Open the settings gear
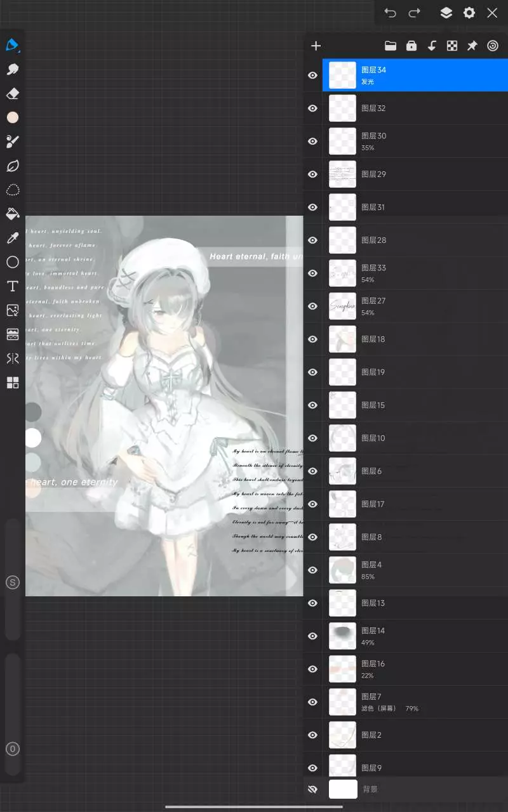This screenshot has width=508, height=812. (469, 13)
